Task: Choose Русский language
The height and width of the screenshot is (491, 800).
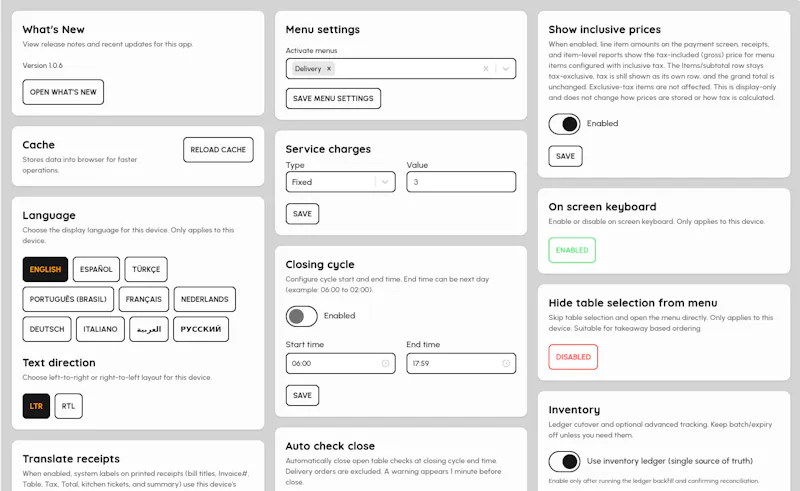Action: pos(201,329)
